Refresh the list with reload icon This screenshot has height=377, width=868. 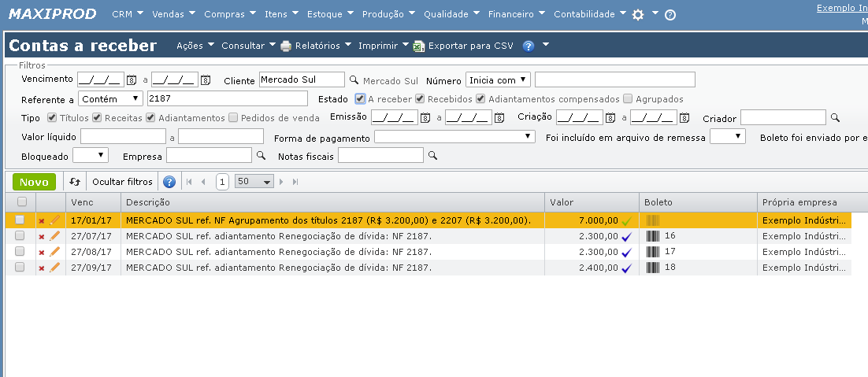pos(75,181)
